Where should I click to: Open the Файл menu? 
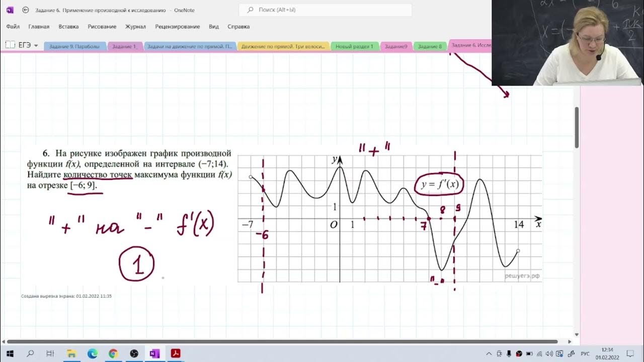(13, 27)
